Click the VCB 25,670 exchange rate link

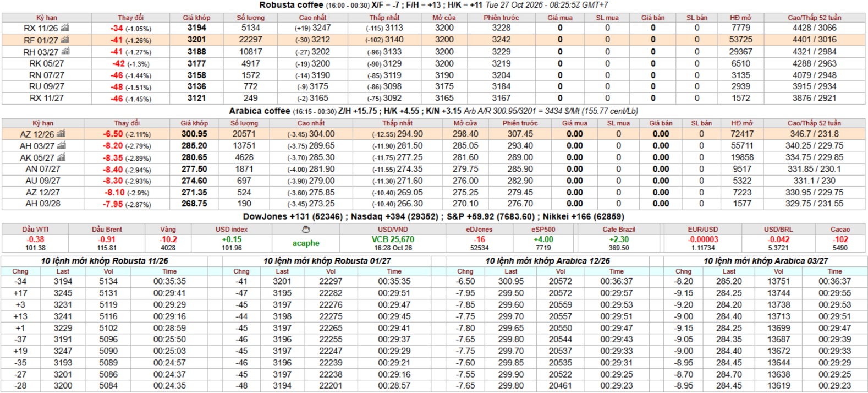click(x=393, y=239)
